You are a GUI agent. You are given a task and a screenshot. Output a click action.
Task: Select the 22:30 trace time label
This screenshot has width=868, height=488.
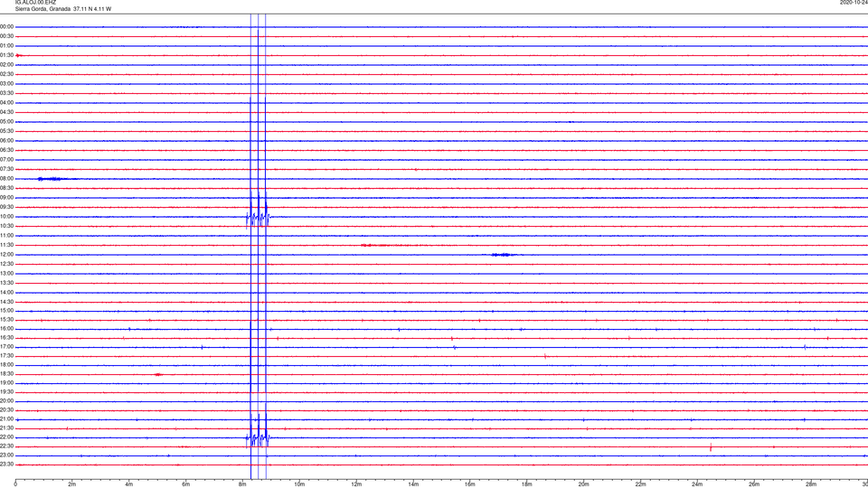coord(7,446)
